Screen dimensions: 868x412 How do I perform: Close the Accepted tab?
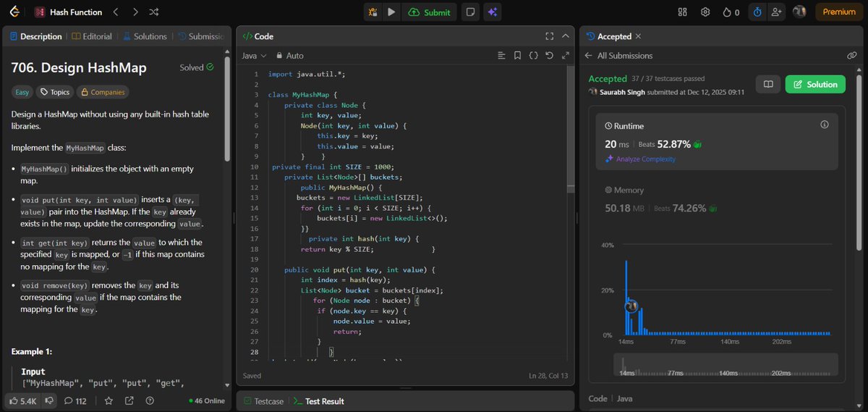[638, 36]
